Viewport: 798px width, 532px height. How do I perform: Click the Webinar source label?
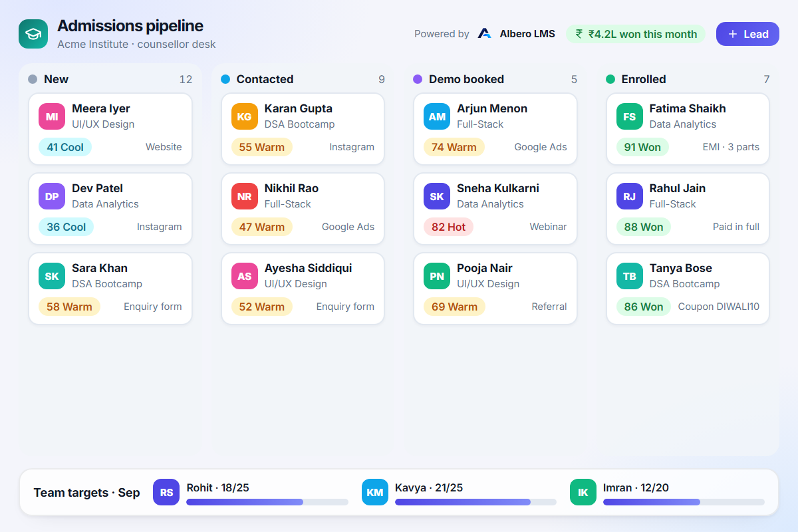549,227
